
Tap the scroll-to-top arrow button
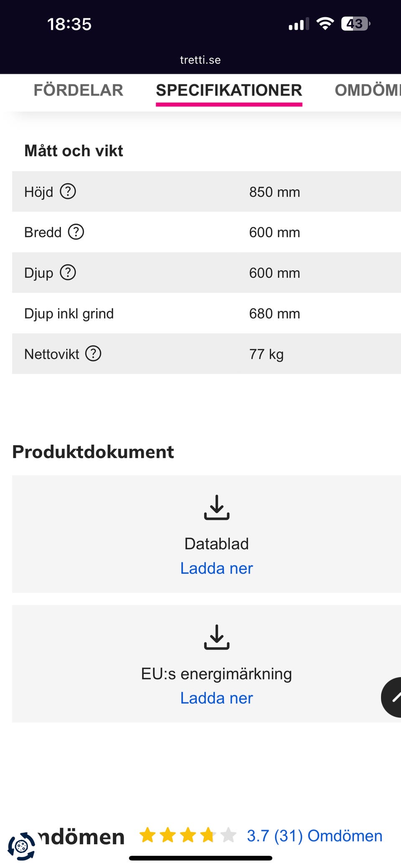[393, 697]
